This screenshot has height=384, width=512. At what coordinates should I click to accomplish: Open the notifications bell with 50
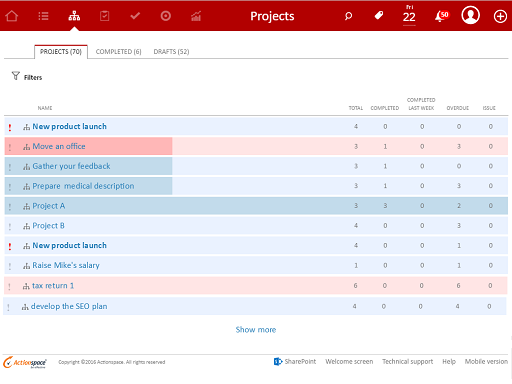(x=442, y=16)
